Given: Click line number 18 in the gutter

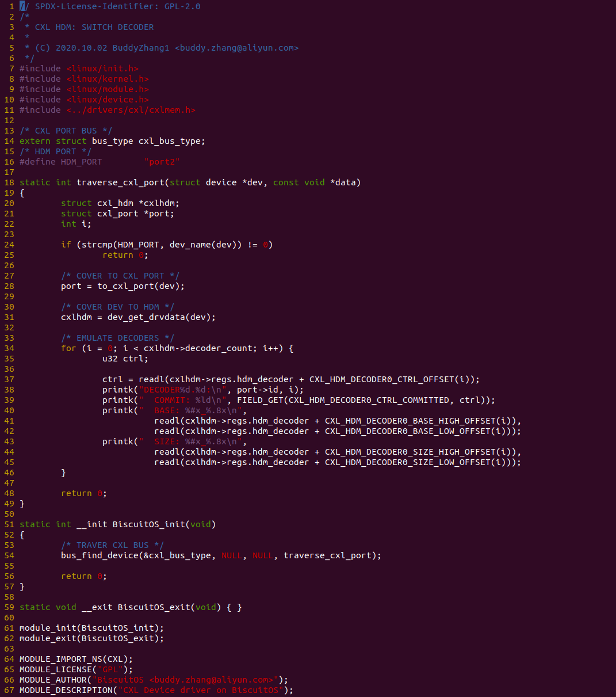Looking at the screenshot, I should 9,182.
